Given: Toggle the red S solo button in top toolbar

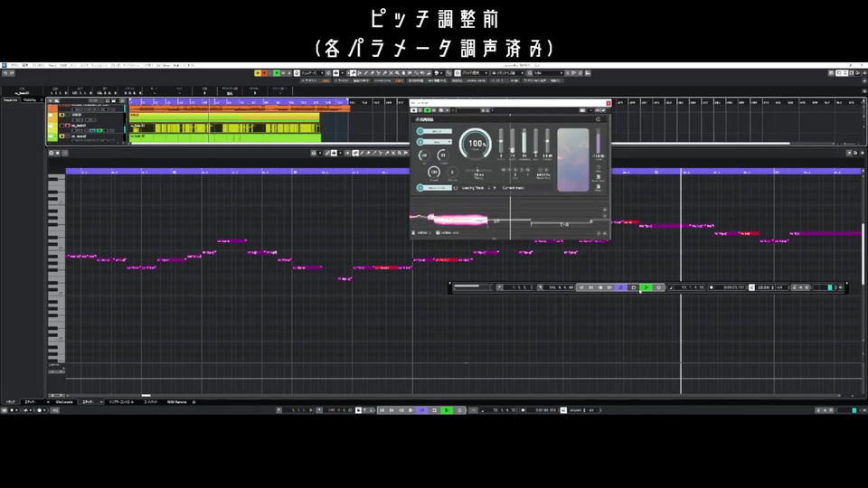Looking at the screenshot, I should [x=264, y=73].
